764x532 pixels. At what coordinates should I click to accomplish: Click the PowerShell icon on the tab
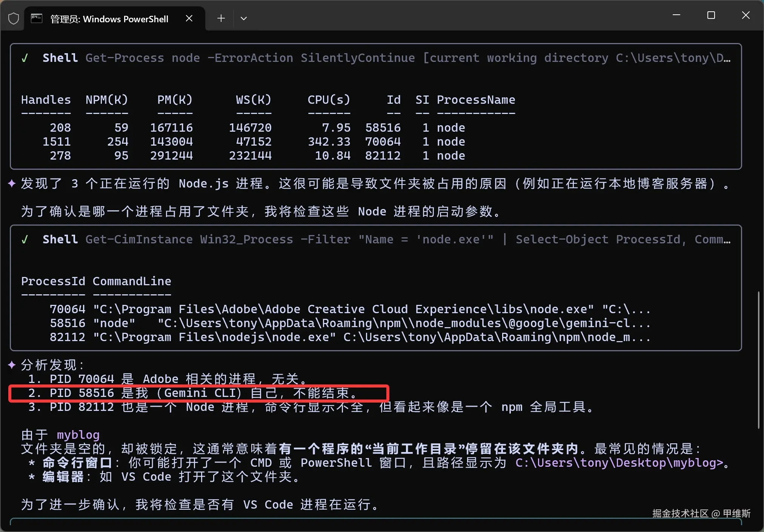click(37, 18)
